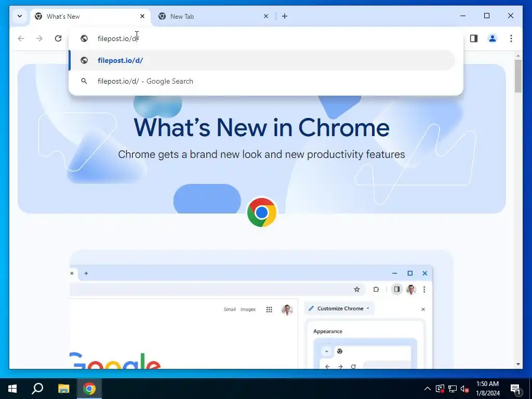Select filepost.io/d/ Google Search suggestion

pyautogui.click(x=262, y=81)
